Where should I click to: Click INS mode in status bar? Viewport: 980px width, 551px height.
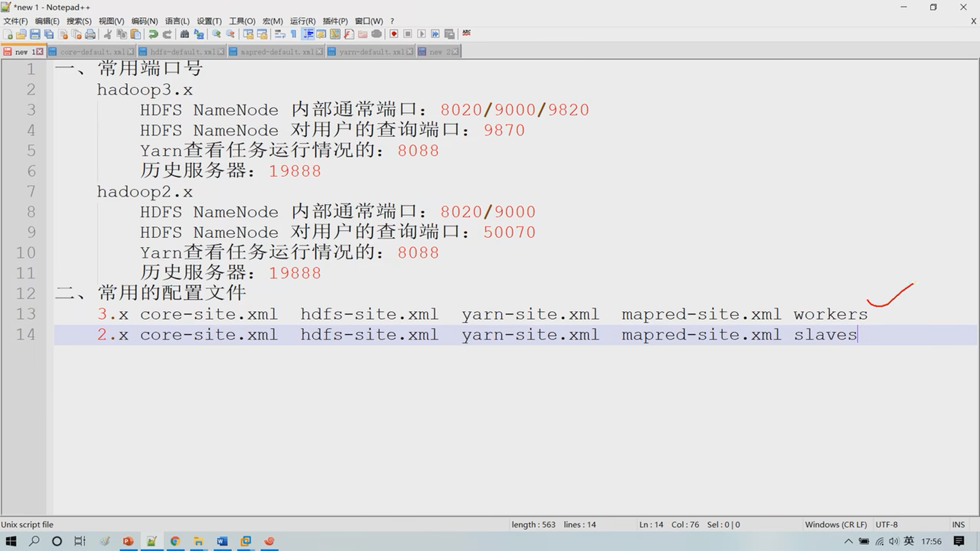click(x=958, y=524)
